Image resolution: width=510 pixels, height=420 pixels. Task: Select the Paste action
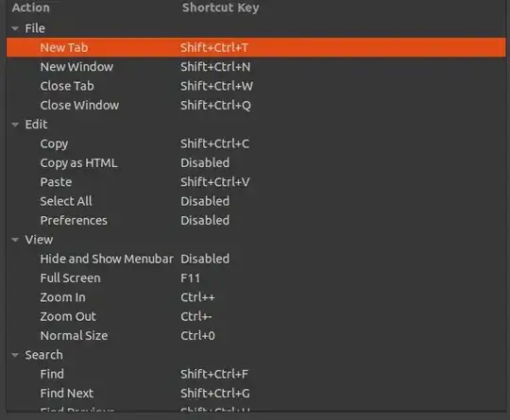point(56,182)
